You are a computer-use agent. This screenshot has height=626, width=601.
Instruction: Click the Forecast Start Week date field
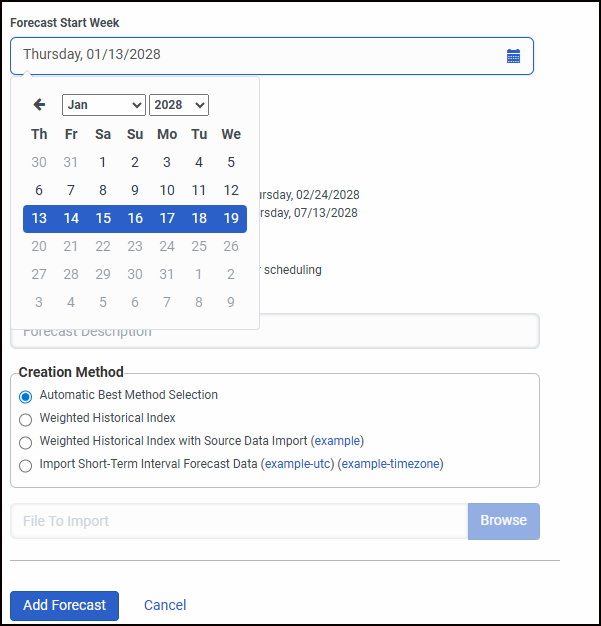click(x=260, y=55)
